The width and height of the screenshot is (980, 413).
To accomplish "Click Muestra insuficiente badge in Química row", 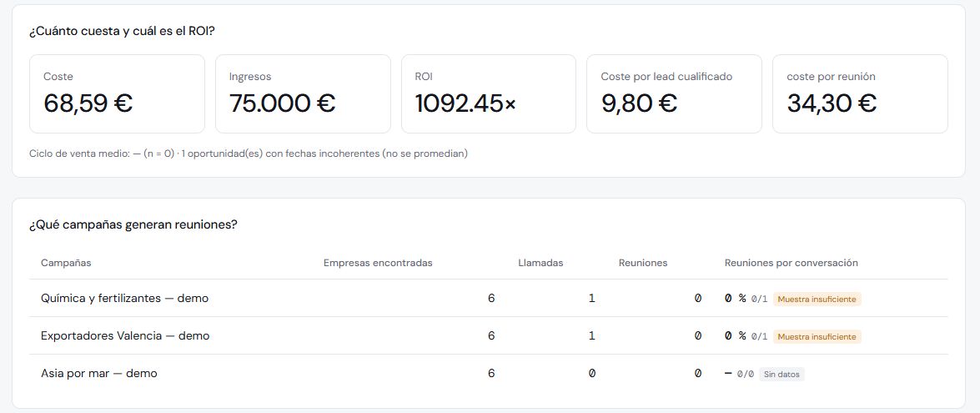I will click(x=817, y=300).
